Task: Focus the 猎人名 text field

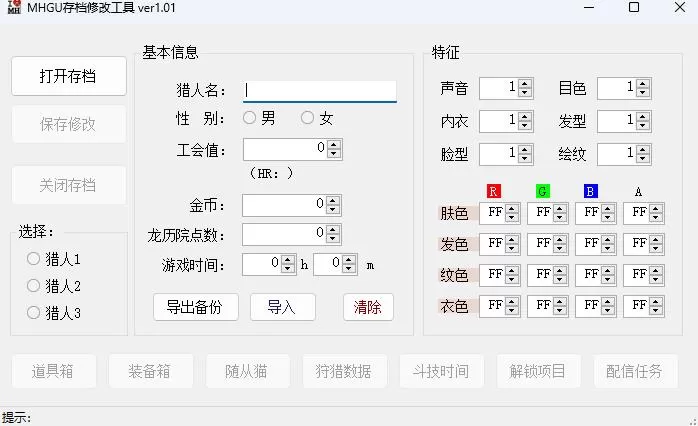Action: click(320, 91)
